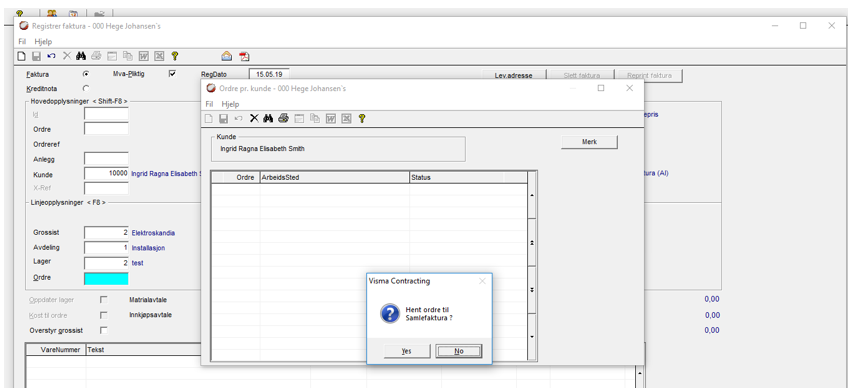The image size is (850, 391).
Task: Click the mail envelope icon in the toolbar
Action: 227,56
